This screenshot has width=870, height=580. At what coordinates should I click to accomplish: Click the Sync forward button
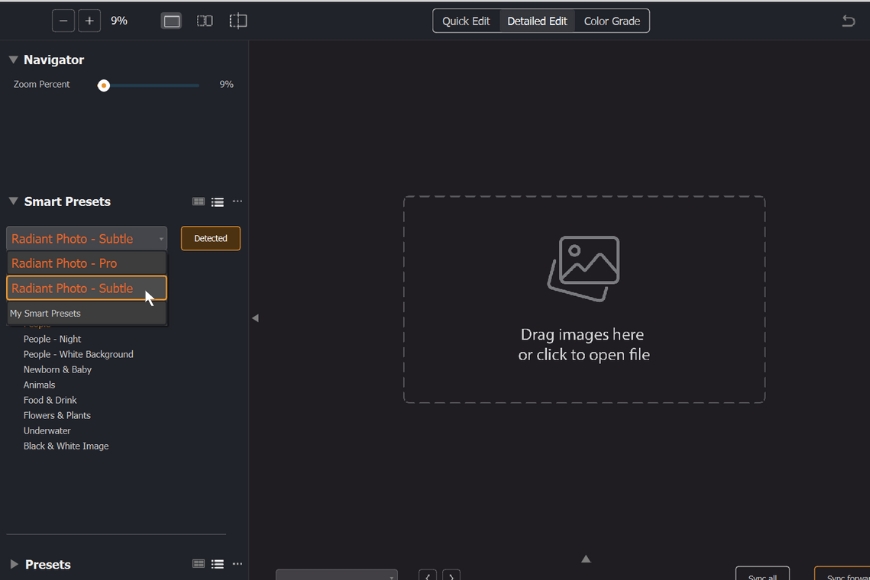[842, 574]
